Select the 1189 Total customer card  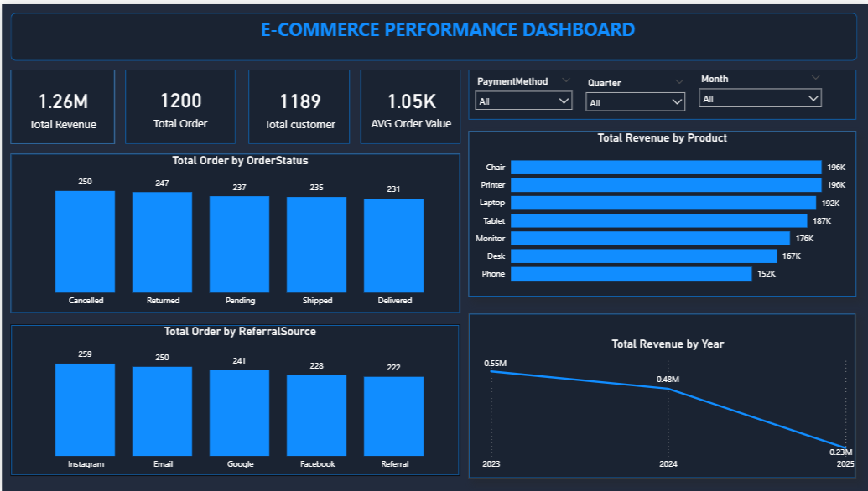pyautogui.click(x=299, y=106)
